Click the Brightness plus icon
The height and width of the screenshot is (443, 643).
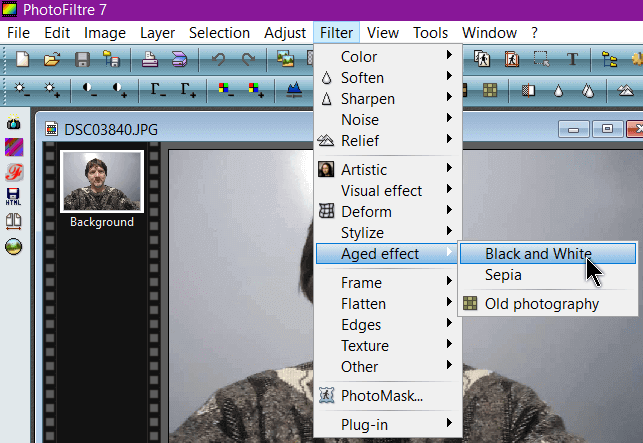pos(52,91)
